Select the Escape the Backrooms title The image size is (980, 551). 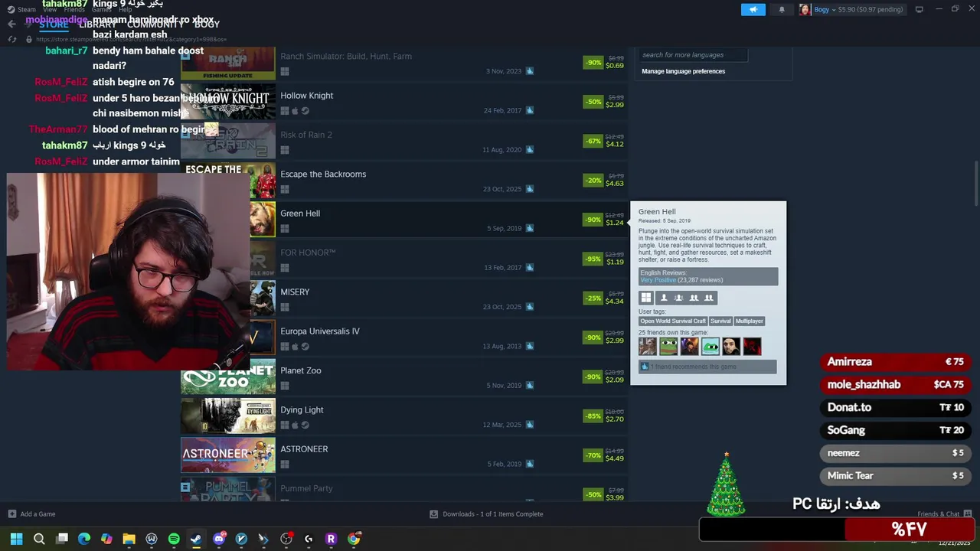click(323, 174)
